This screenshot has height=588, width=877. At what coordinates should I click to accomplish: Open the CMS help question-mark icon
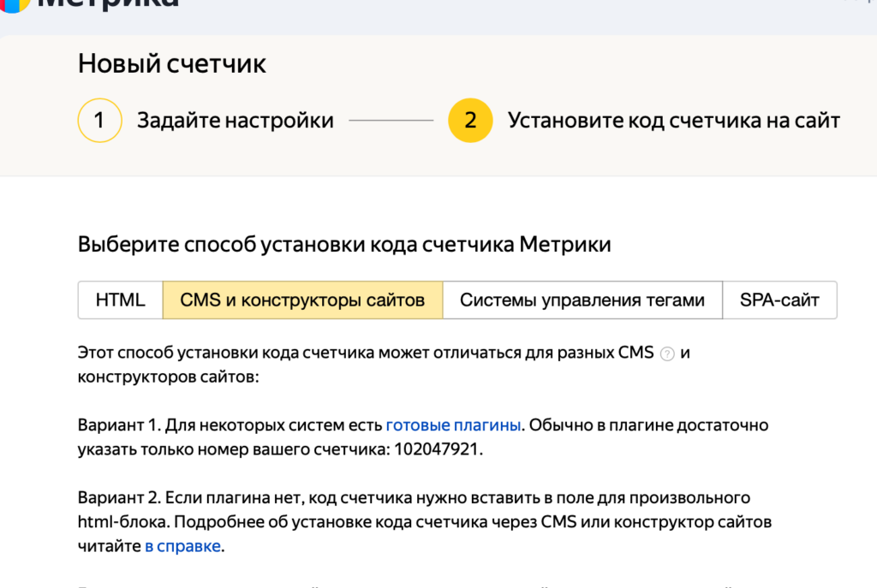pos(667,353)
